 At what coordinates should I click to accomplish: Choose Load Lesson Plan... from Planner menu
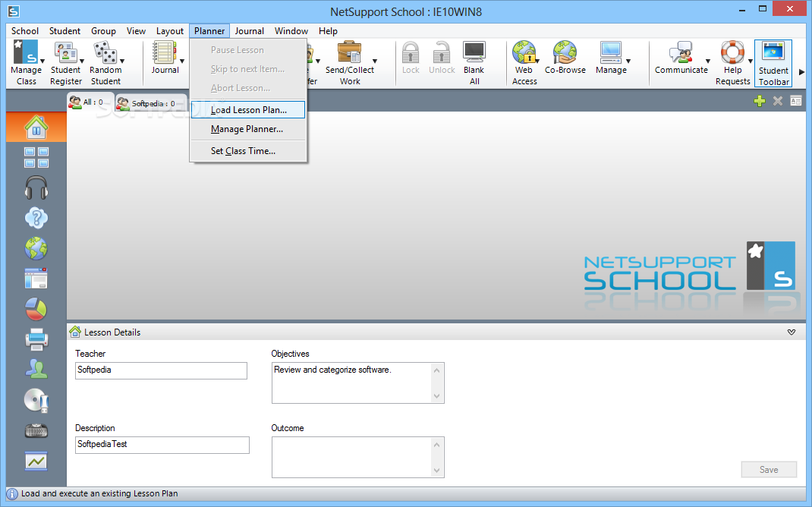coord(248,110)
